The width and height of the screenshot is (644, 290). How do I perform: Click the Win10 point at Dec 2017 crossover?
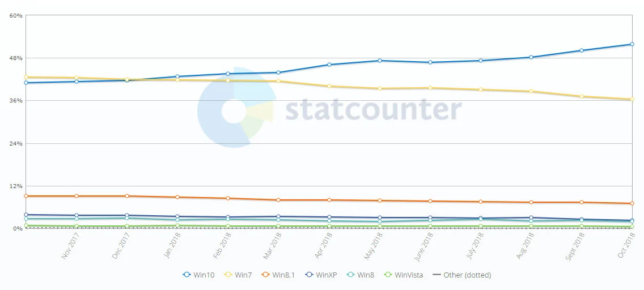pos(127,80)
